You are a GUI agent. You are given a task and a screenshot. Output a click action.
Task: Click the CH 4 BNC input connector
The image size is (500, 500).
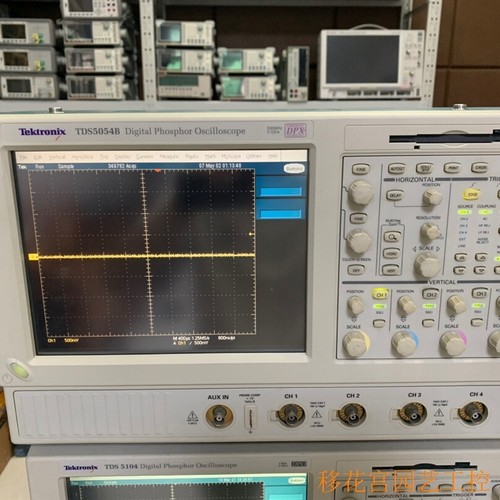474,413
